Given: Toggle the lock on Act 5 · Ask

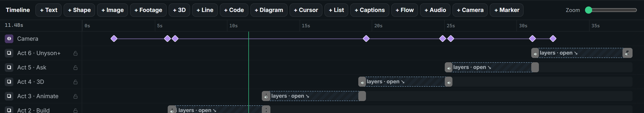Looking at the screenshot, I should 75,68.
